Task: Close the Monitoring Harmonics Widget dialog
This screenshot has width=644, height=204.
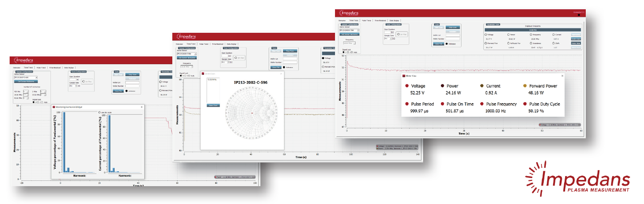Action: [x=142, y=107]
